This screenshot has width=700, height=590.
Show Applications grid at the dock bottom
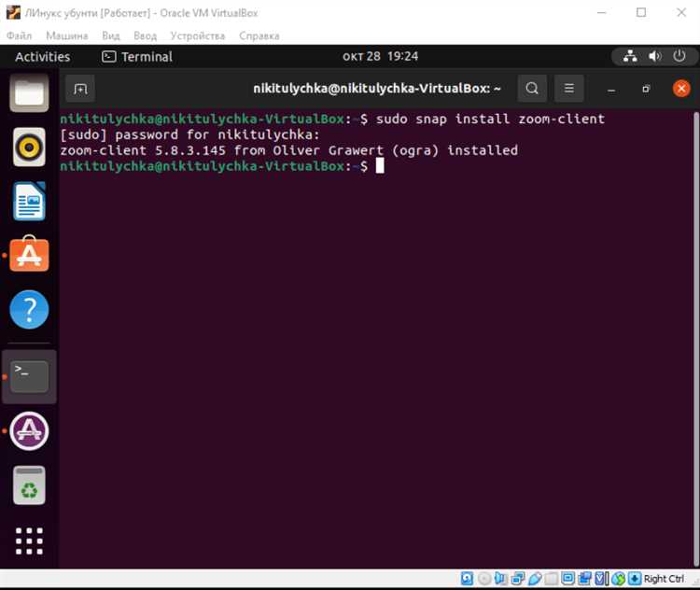tap(29, 541)
